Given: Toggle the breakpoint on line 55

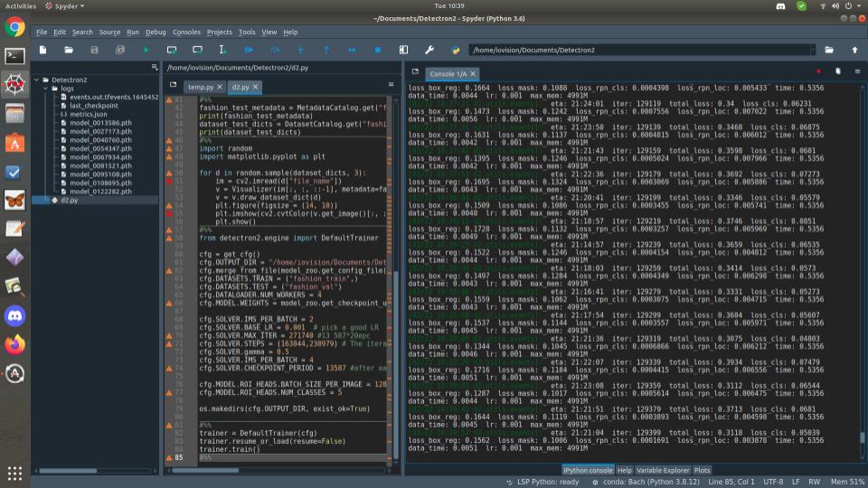Looking at the screenshot, I should pos(169,213).
